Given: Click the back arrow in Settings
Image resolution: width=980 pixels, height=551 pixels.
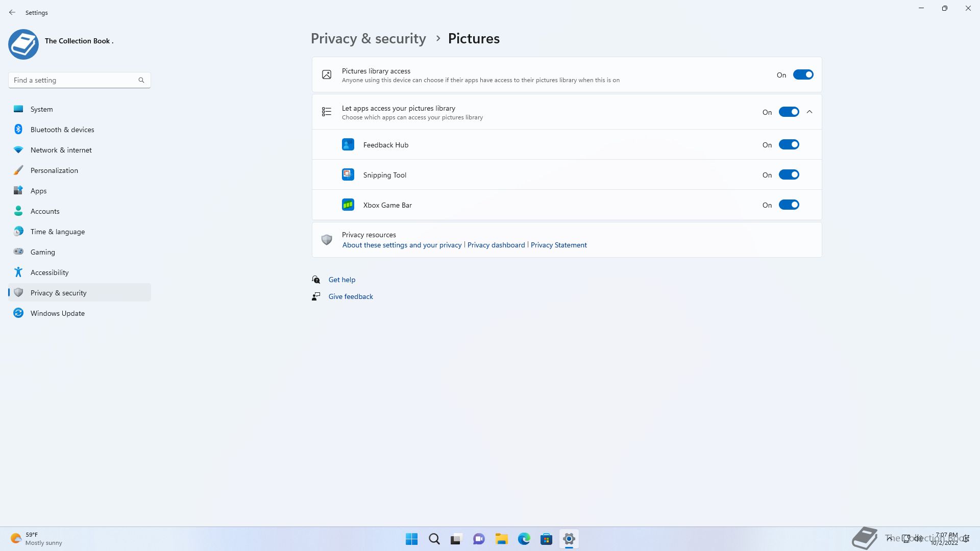Looking at the screenshot, I should (x=12, y=12).
